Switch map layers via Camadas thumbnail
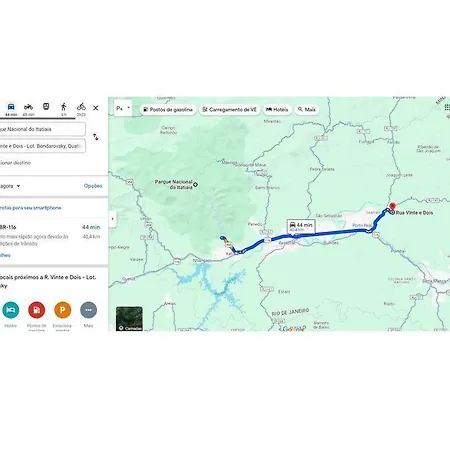The image size is (450, 450). pyautogui.click(x=129, y=319)
